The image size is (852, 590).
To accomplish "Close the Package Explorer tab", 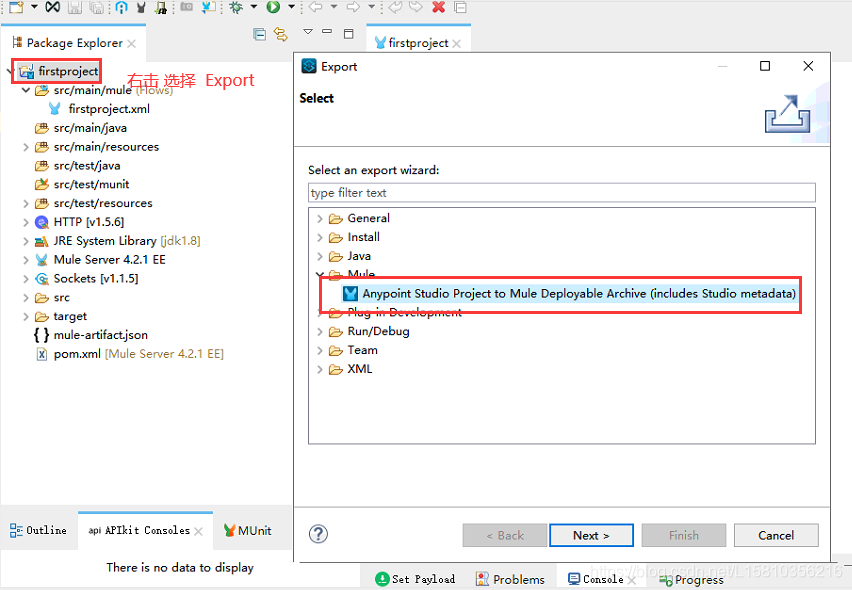I will [x=131, y=43].
